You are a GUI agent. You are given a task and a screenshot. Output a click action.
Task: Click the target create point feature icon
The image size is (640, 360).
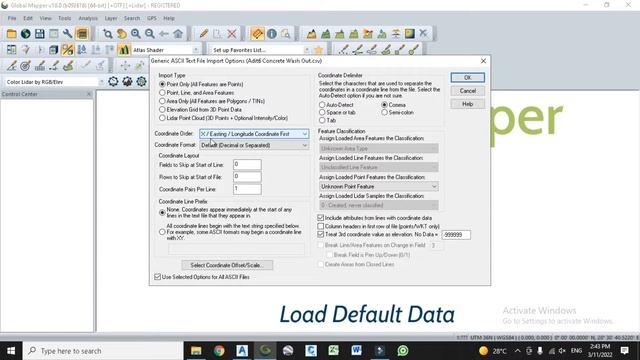click(26, 65)
